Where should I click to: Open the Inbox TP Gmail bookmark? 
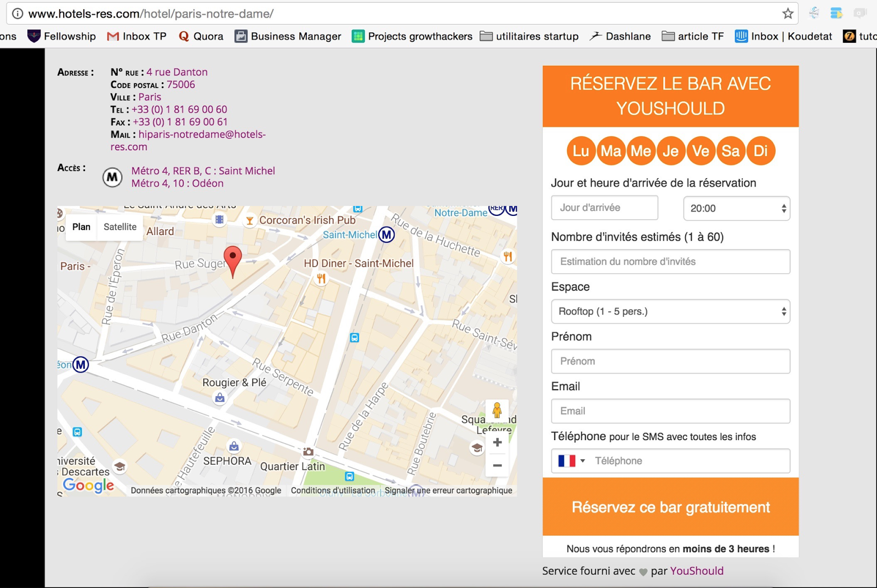[x=136, y=36]
